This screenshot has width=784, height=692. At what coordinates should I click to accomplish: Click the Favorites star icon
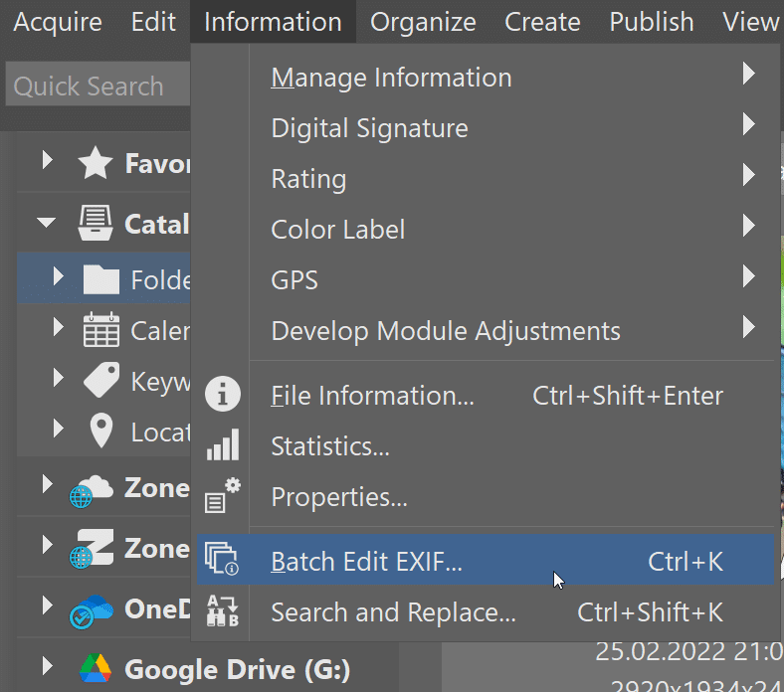tap(95, 163)
